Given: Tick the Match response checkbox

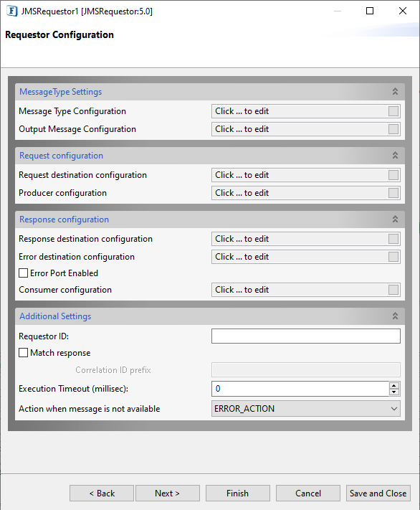Looking at the screenshot, I should pyautogui.click(x=23, y=353).
